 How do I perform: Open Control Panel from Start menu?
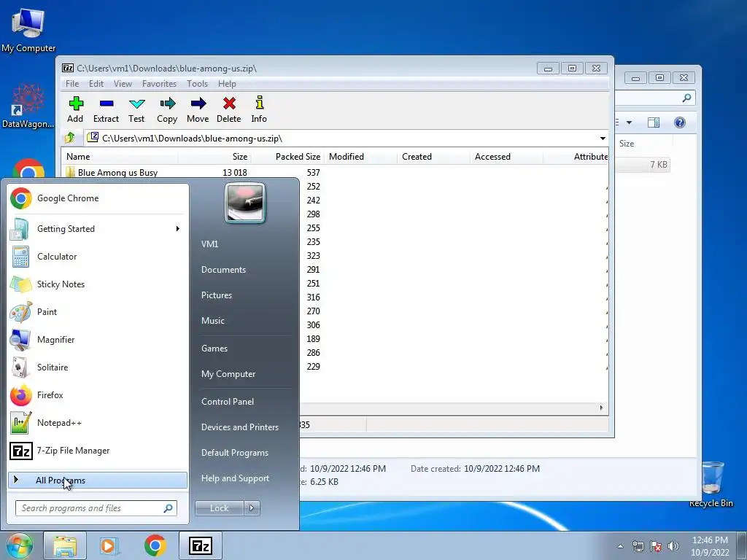tap(228, 402)
